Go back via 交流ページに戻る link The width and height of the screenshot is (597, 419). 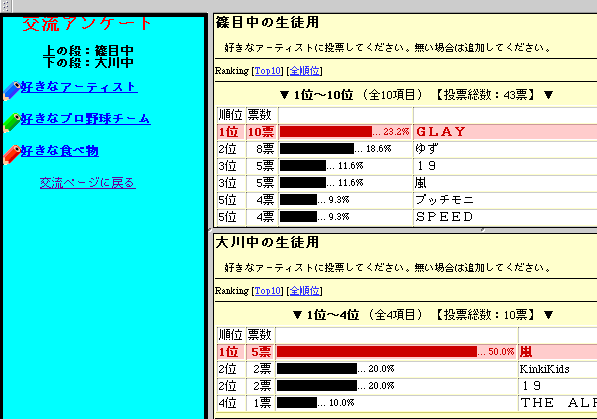tap(88, 183)
